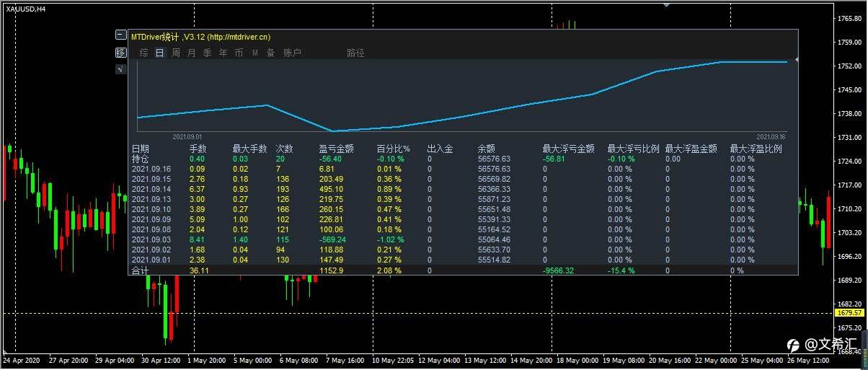Click the 2021.09.01 chart start date label

pyautogui.click(x=187, y=136)
